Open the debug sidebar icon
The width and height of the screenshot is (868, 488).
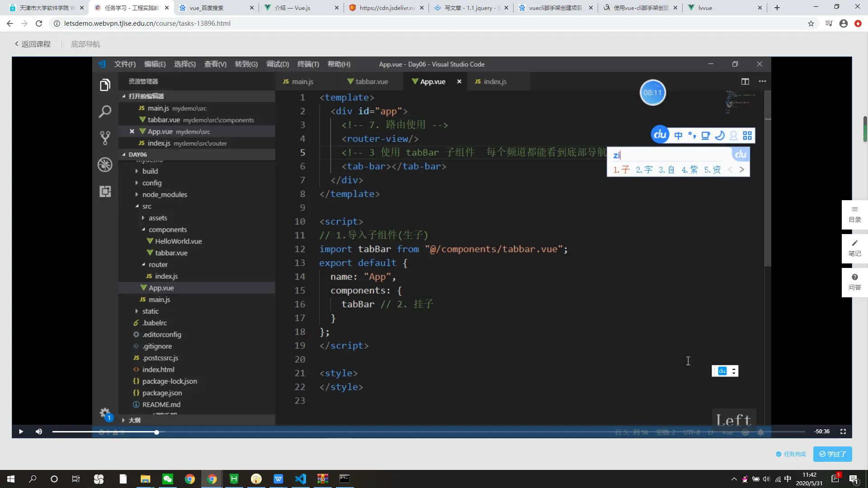pyautogui.click(x=105, y=164)
